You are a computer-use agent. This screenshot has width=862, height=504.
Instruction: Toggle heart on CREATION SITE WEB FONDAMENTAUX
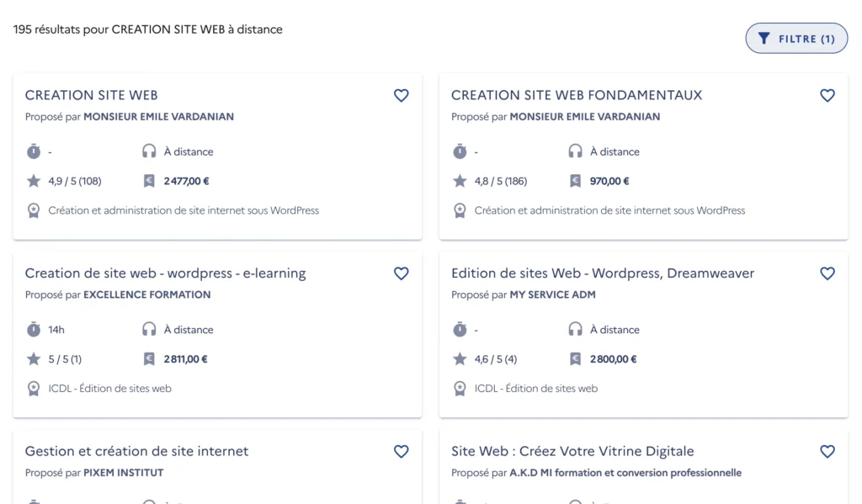[x=827, y=96]
